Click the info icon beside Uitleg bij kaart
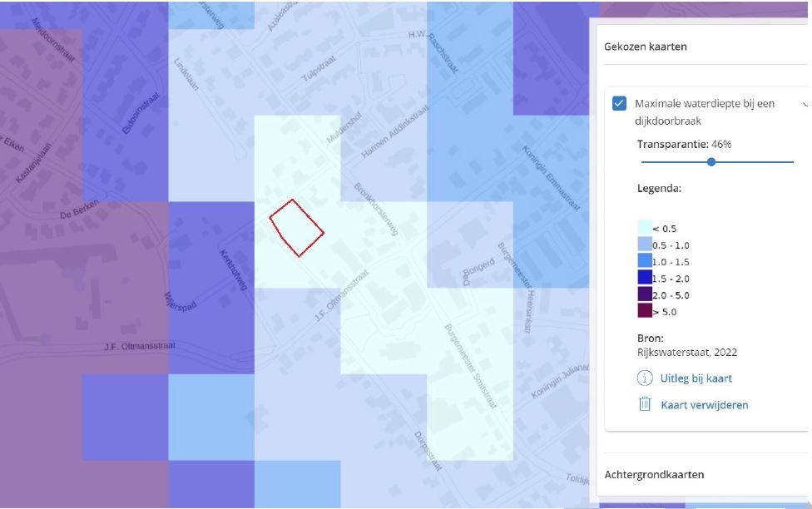 (x=645, y=378)
